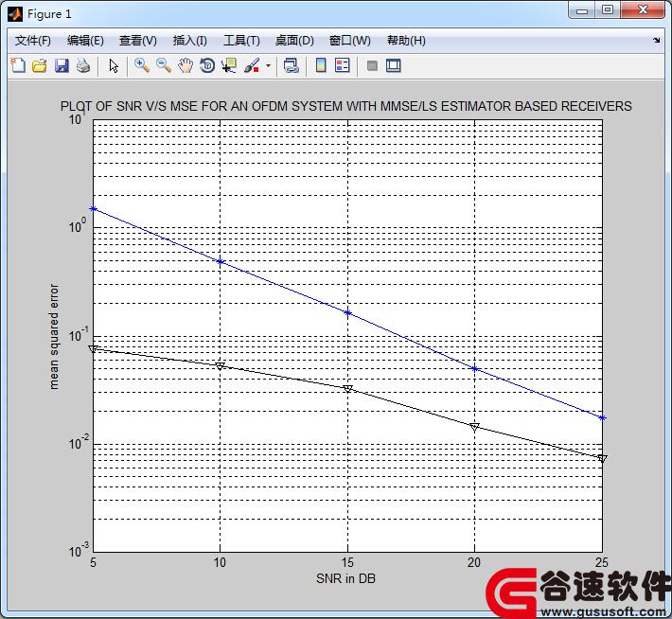Click the black triangle marker at SNR 10

click(x=220, y=366)
